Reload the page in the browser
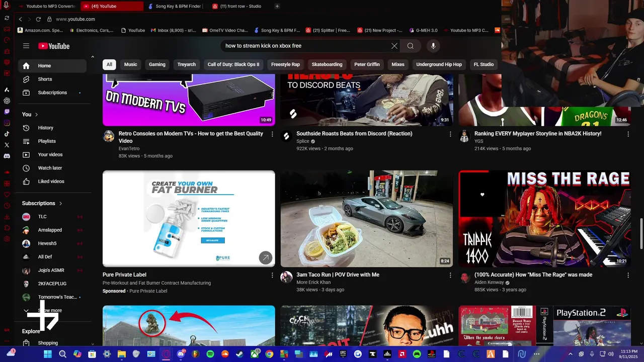 pos(38,19)
